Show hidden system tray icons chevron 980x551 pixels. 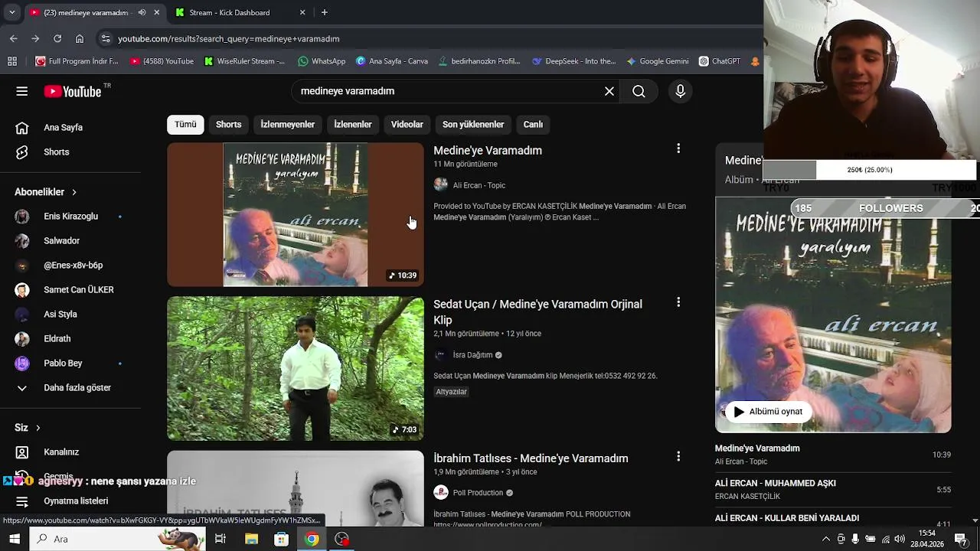point(825,539)
